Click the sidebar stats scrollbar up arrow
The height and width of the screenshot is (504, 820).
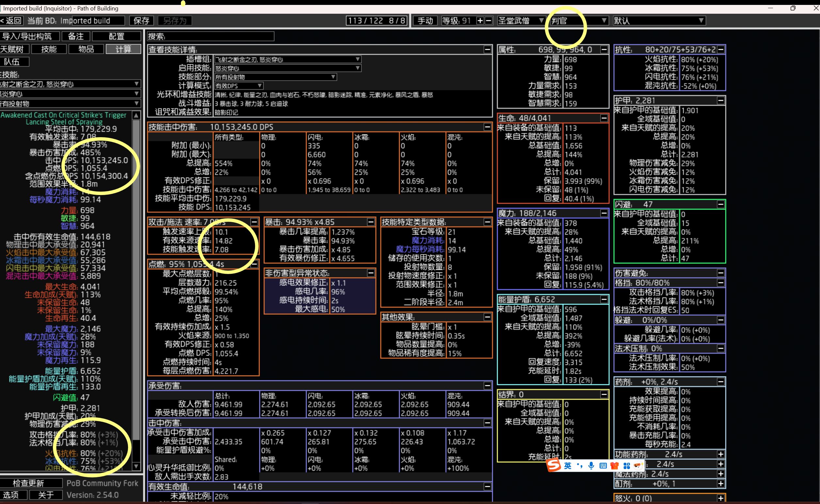[136, 115]
